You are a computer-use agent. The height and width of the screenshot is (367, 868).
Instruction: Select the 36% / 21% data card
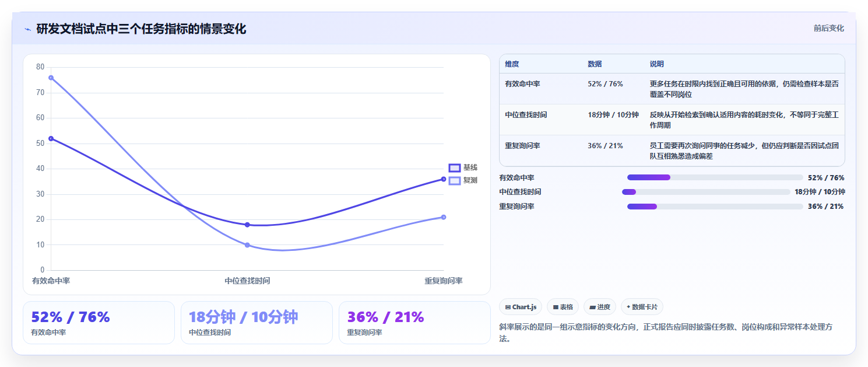click(414, 323)
